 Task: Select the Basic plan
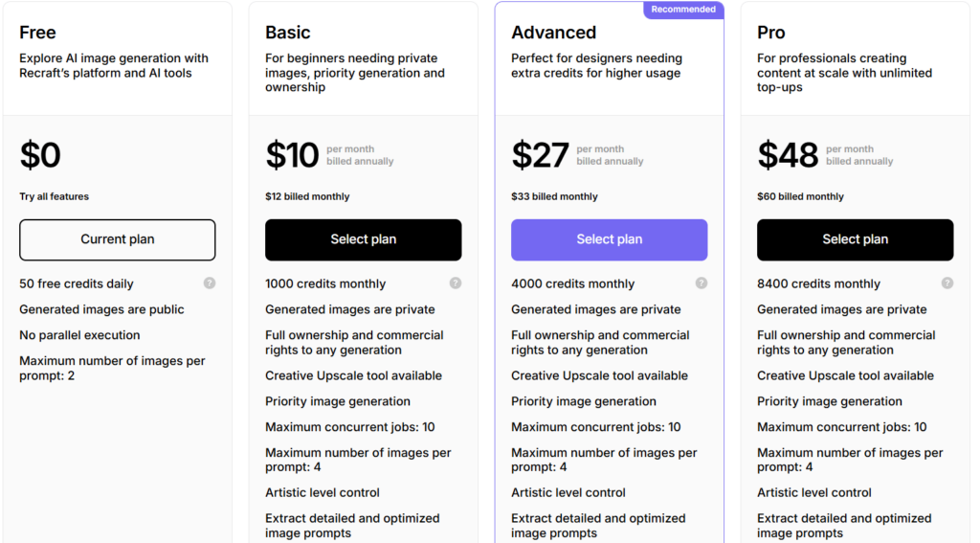tap(363, 239)
